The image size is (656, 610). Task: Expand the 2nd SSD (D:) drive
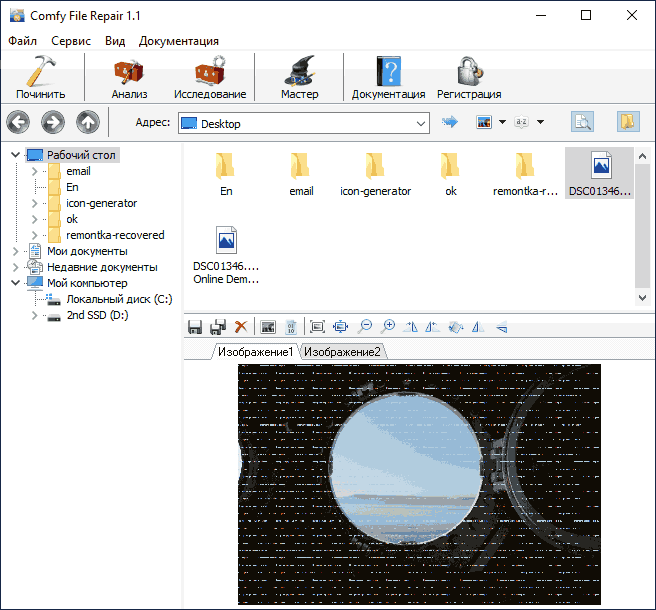[34, 315]
